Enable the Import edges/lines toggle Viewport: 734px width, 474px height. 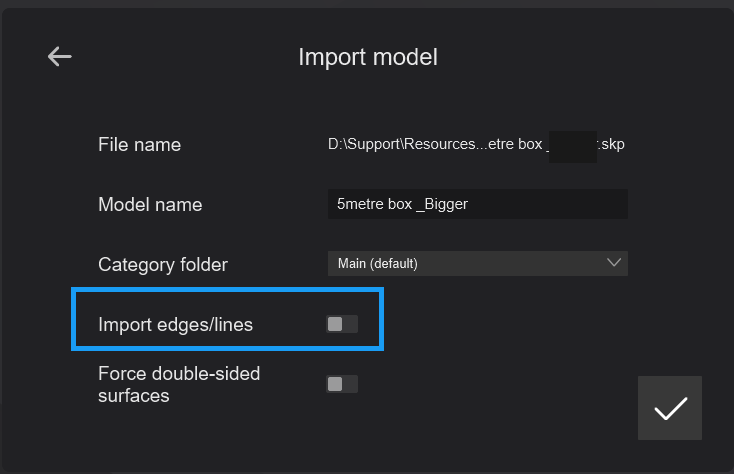[x=341, y=324]
